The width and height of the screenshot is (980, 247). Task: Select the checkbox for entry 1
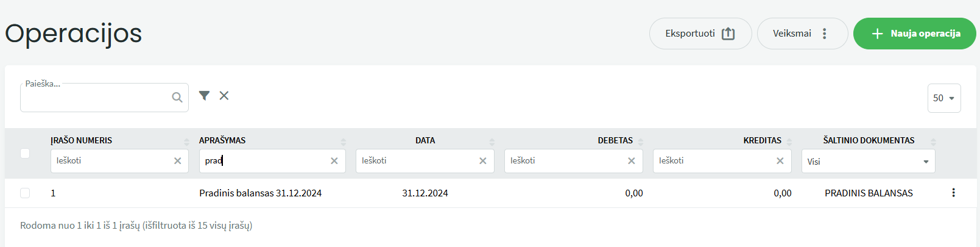tap(25, 193)
